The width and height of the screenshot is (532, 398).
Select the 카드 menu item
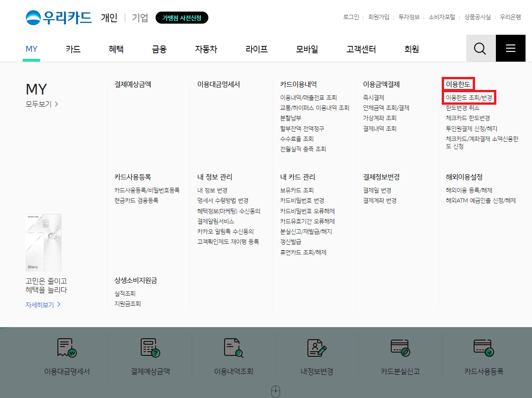click(72, 49)
